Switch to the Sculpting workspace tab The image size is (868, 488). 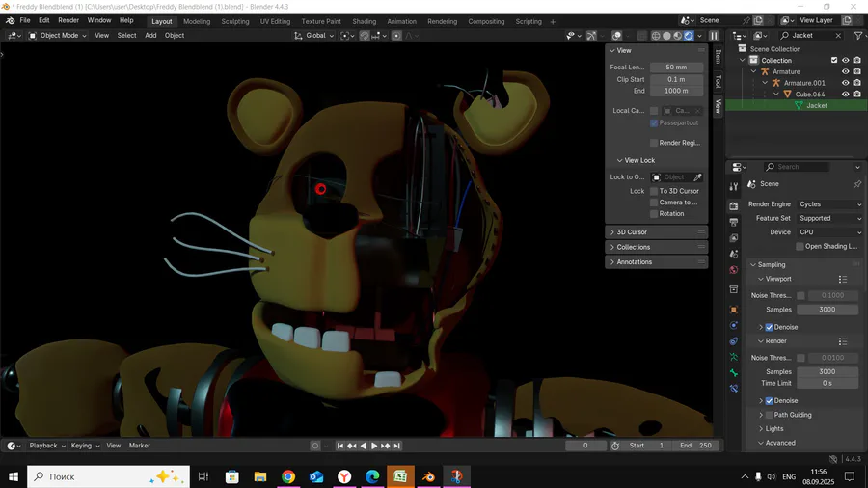click(235, 21)
